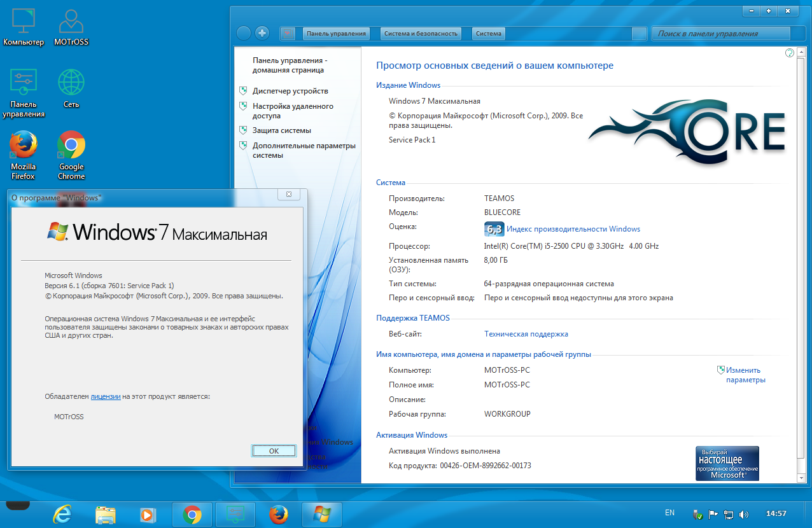The image size is (812, 528).
Task: Go to Панель управления breadcrumb
Action: pyautogui.click(x=336, y=34)
